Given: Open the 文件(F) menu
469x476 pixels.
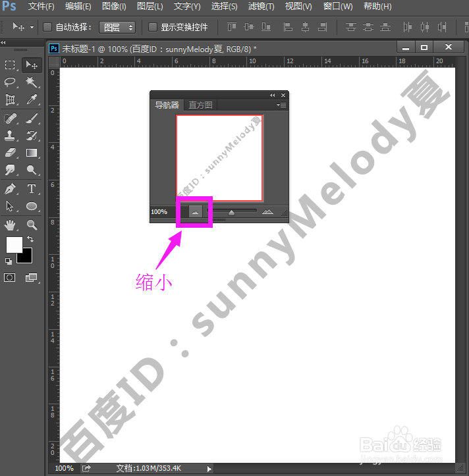Looking at the screenshot, I should [x=41, y=6].
